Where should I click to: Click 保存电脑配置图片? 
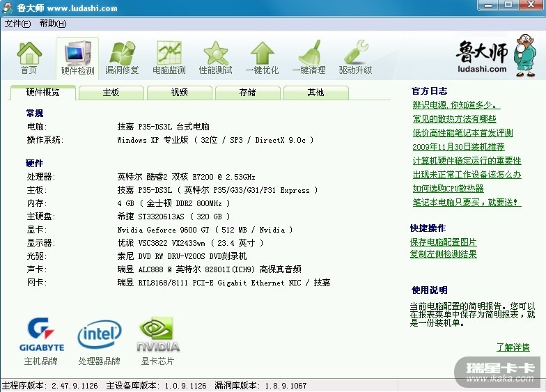click(443, 242)
